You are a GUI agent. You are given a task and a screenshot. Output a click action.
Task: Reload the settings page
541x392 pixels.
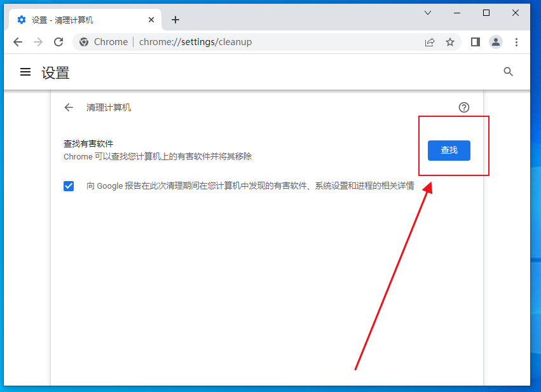(x=58, y=42)
